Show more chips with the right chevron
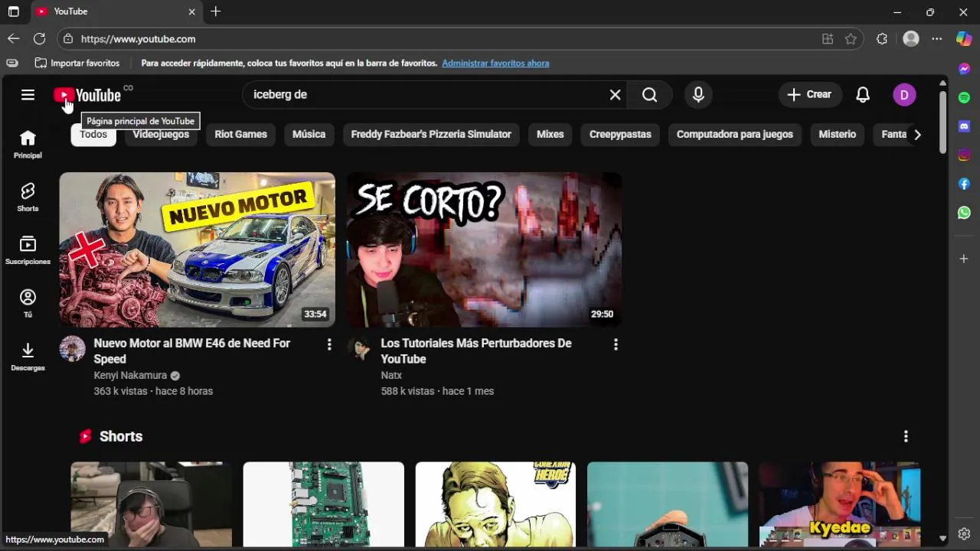The image size is (980, 551). 917,135
